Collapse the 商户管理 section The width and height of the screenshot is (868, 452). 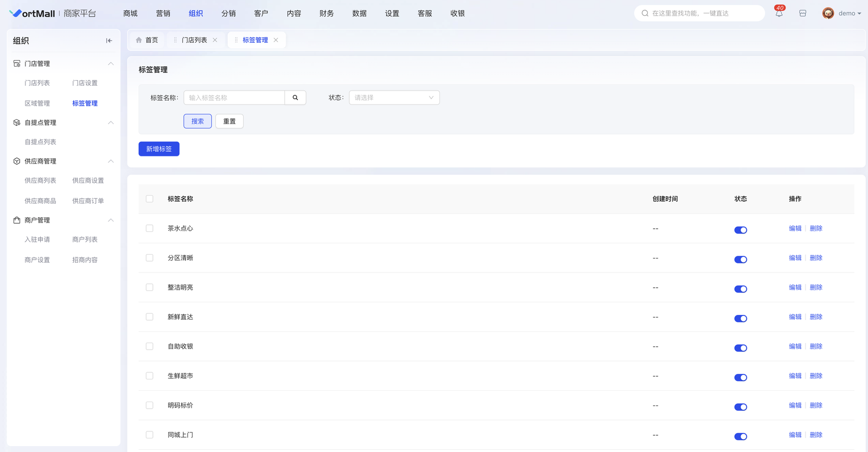click(x=111, y=220)
